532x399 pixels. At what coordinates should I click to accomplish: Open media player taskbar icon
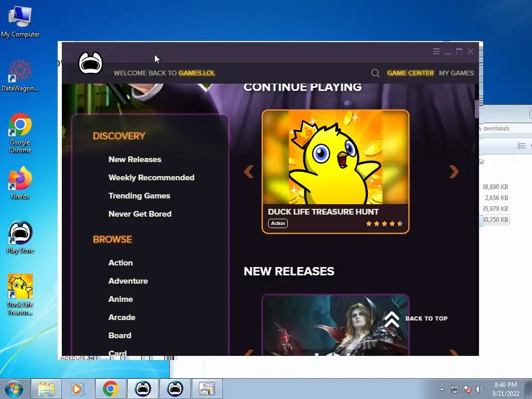click(78, 389)
